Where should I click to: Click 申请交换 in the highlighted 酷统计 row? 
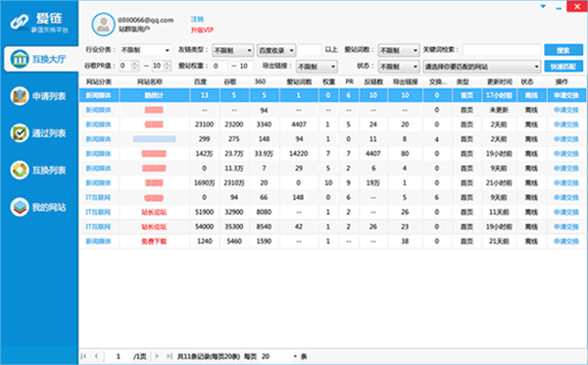(x=566, y=95)
